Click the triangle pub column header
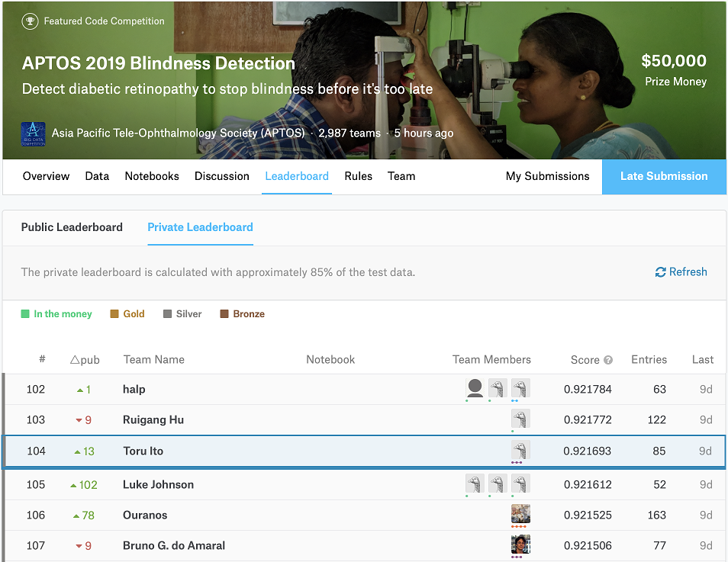Image resolution: width=728 pixels, height=562 pixels. [x=85, y=360]
